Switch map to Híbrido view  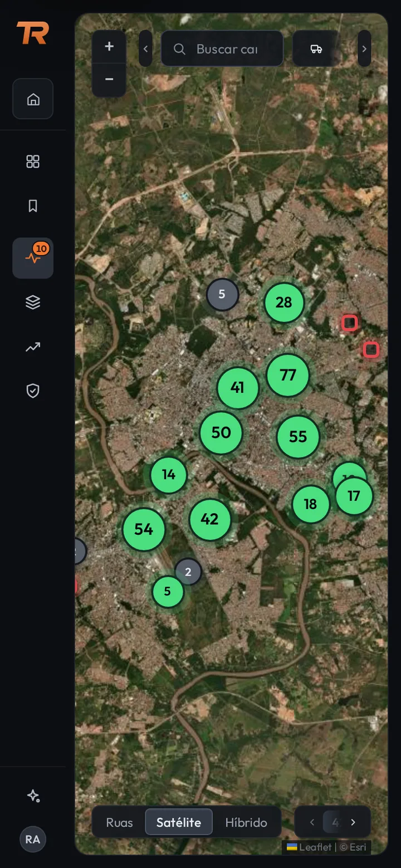pos(246,822)
